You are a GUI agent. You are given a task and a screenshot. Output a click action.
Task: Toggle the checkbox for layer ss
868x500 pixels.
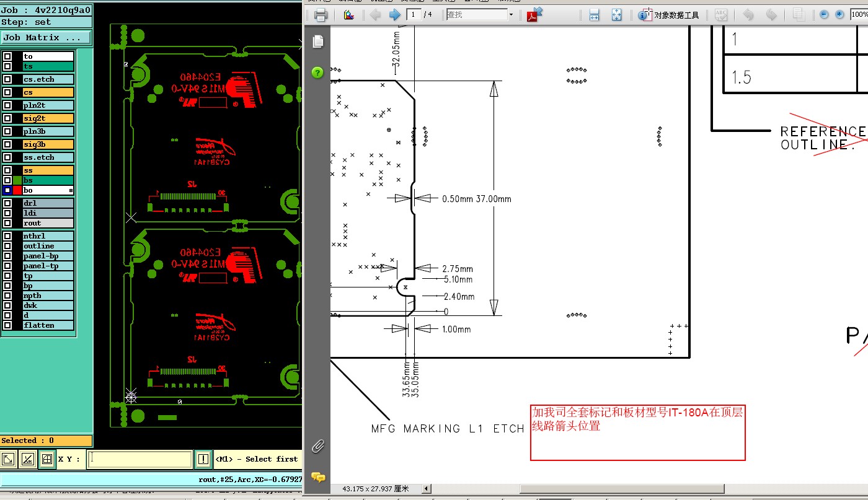[x=7, y=170]
